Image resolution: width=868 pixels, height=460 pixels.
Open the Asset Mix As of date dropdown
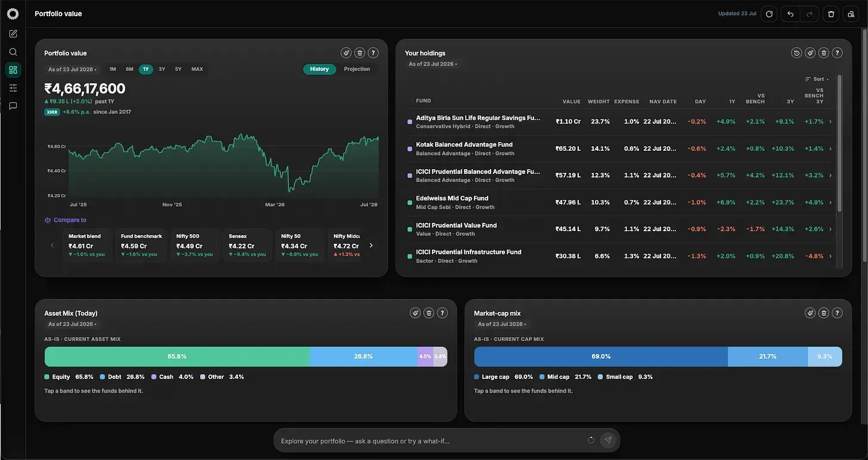tap(72, 324)
